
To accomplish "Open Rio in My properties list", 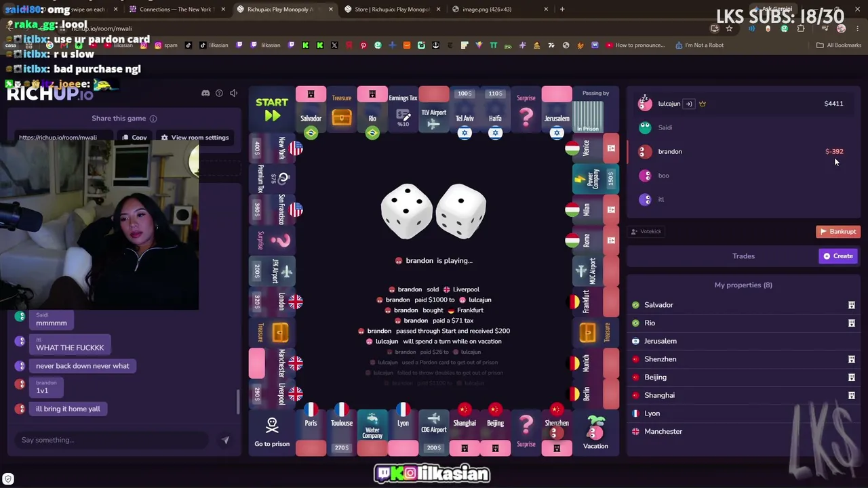I will (x=743, y=323).
